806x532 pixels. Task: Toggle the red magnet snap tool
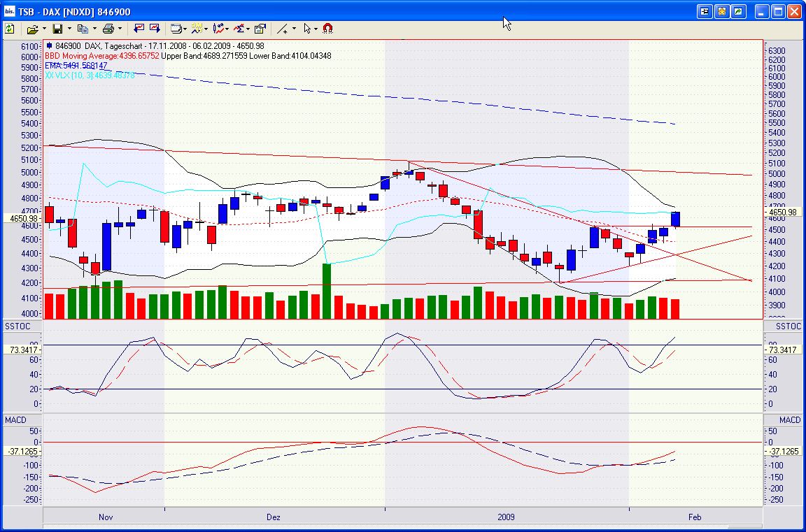(327, 29)
